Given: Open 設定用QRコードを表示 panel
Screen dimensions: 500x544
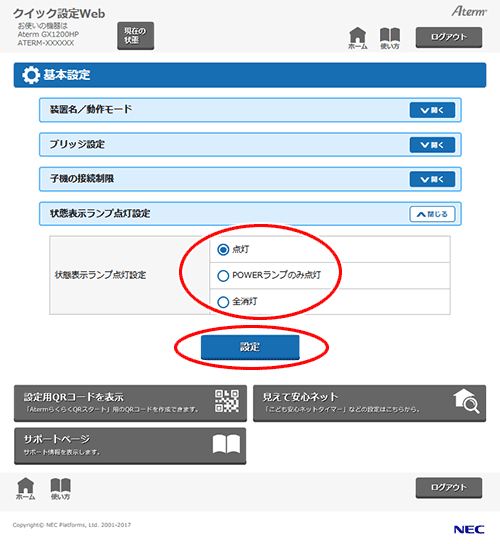Looking at the screenshot, I should (130, 403).
